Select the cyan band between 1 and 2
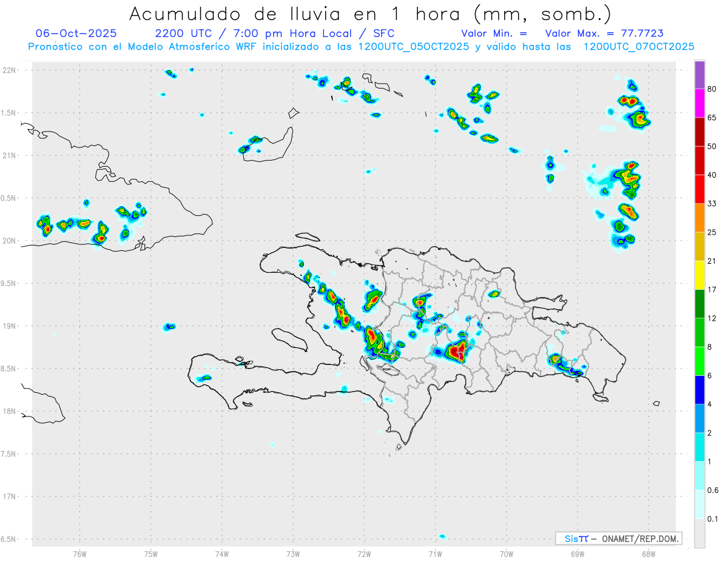The height and width of the screenshot is (562, 728). tap(699, 447)
